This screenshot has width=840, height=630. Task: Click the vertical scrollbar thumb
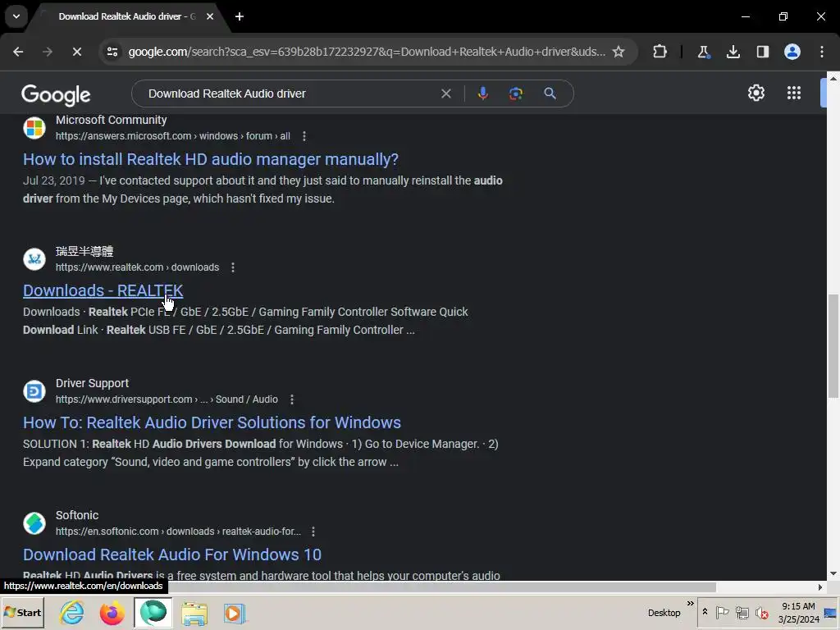[833, 346]
